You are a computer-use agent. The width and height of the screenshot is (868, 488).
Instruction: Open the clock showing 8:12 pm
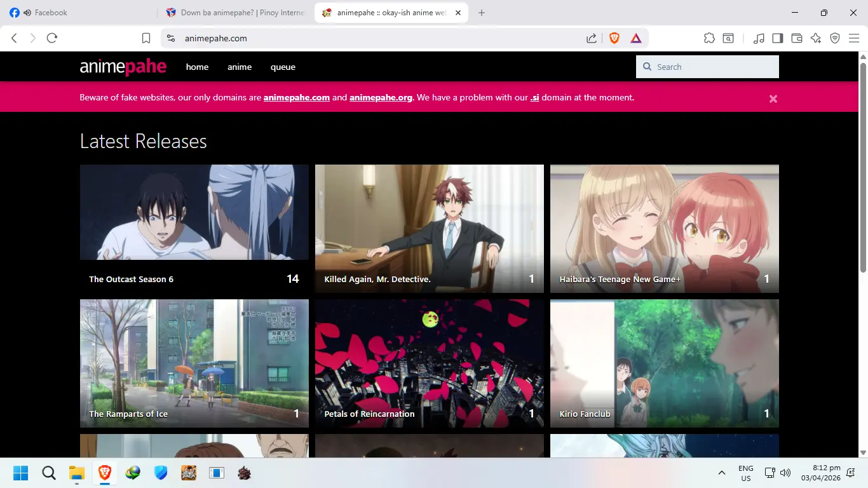820,473
